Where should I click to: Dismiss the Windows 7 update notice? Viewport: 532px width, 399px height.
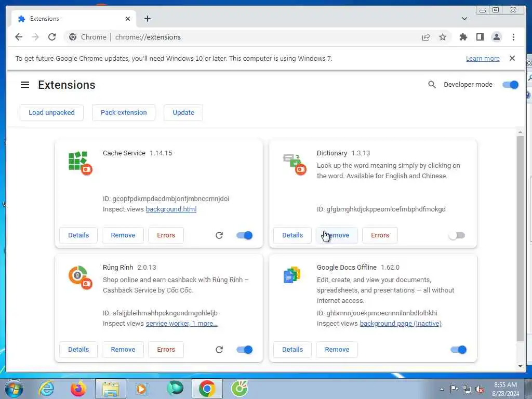512,58
